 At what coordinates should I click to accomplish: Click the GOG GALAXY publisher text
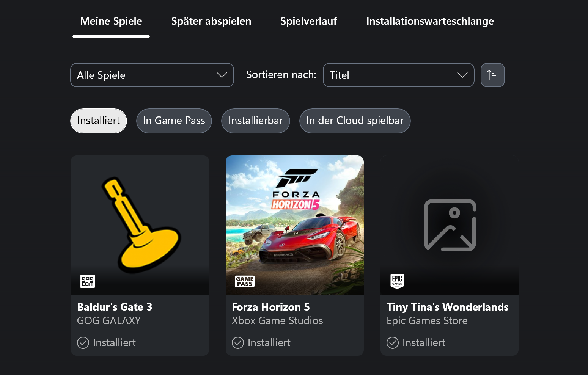pyautogui.click(x=109, y=321)
